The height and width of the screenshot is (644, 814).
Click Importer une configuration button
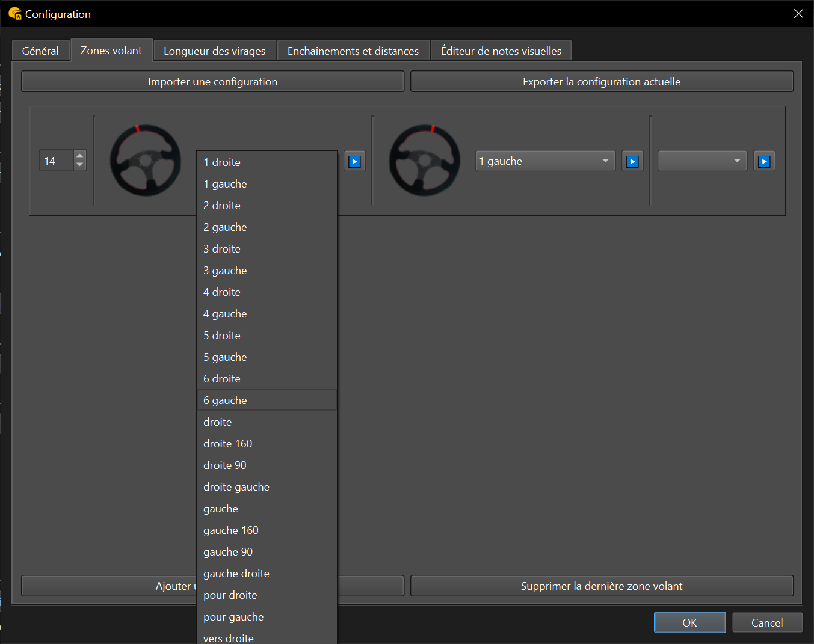coord(212,82)
